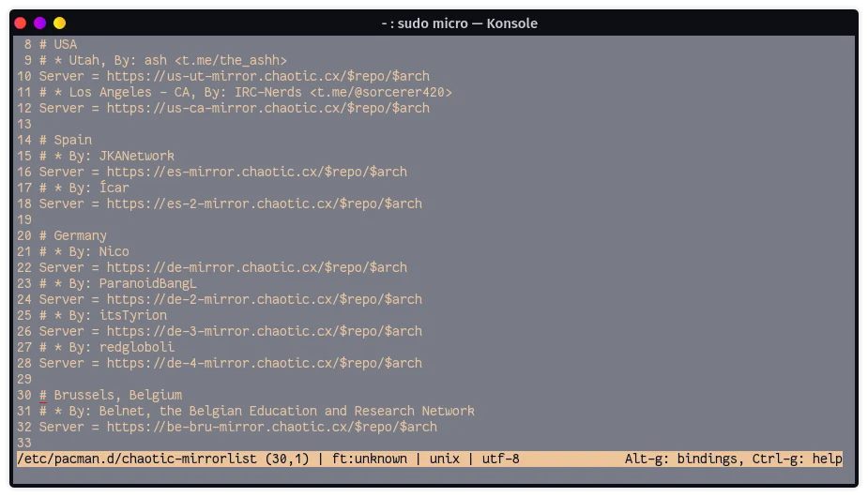This screenshot has height=497, width=868.
Task: Click the red window control button
Action: [21, 23]
